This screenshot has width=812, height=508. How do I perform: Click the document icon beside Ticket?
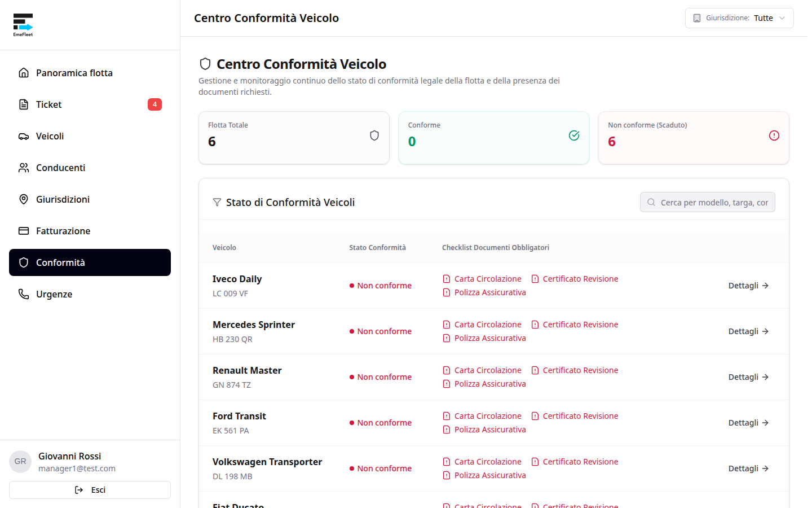tap(24, 104)
